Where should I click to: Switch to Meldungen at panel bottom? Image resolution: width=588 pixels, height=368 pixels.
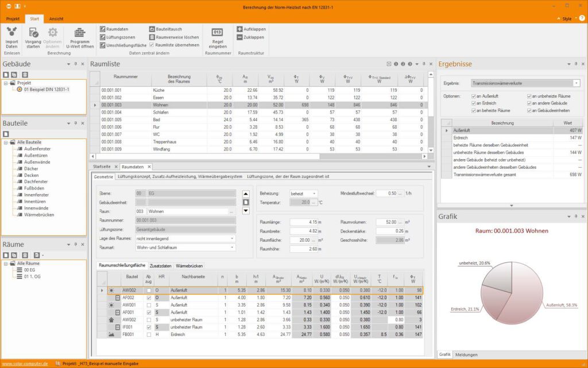(466, 355)
